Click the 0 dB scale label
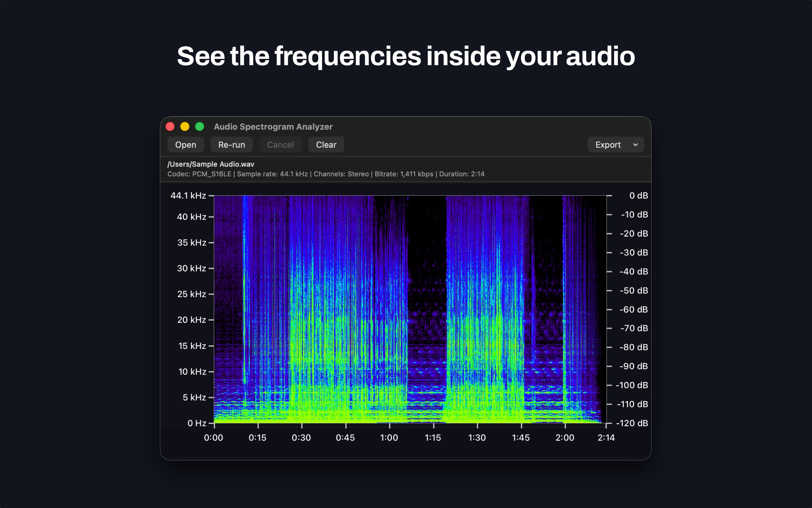This screenshot has width=812, height=508. coord(639,196)
